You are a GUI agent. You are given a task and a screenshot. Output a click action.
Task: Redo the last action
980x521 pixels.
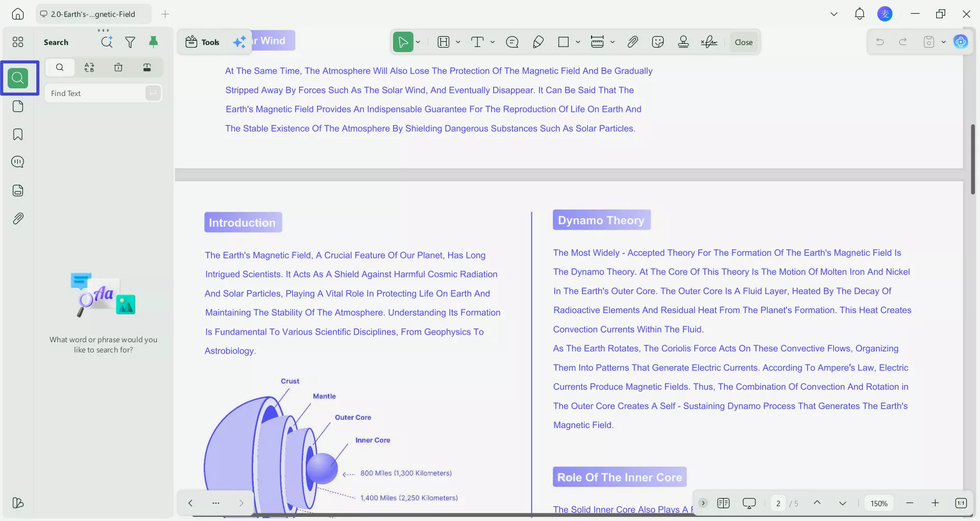point(903,42)
